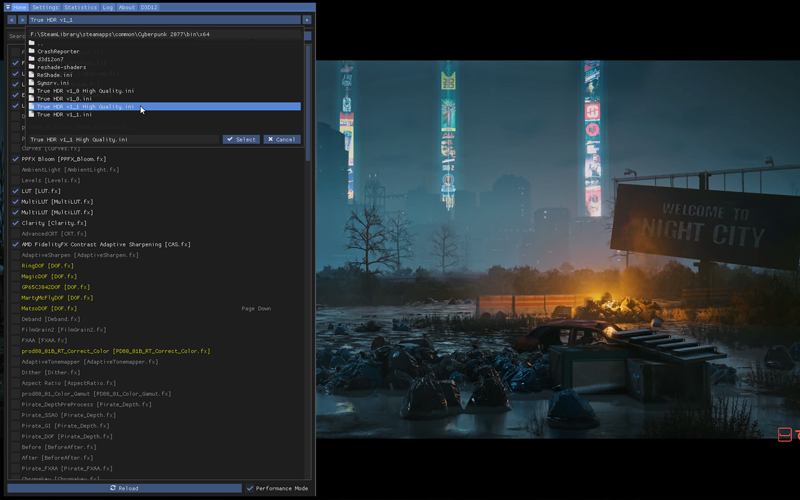Go to previous preset arrow
800x500 pixels.
(x=12, y=20)
